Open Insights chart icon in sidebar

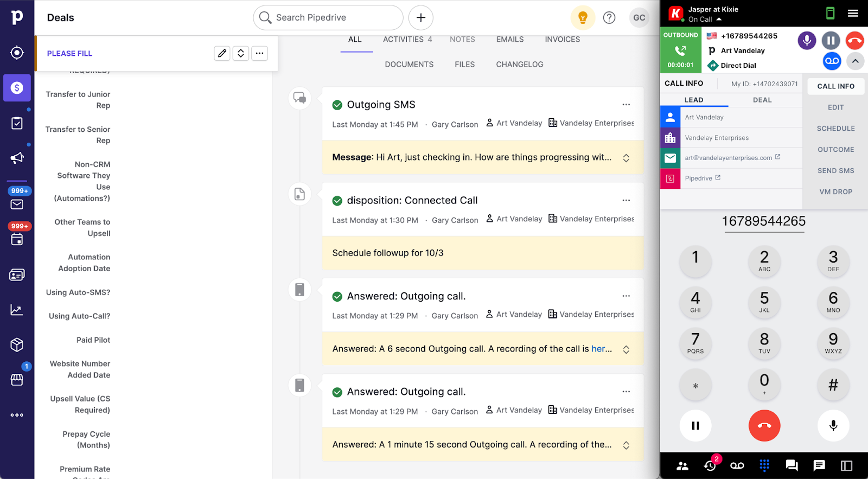17,310
